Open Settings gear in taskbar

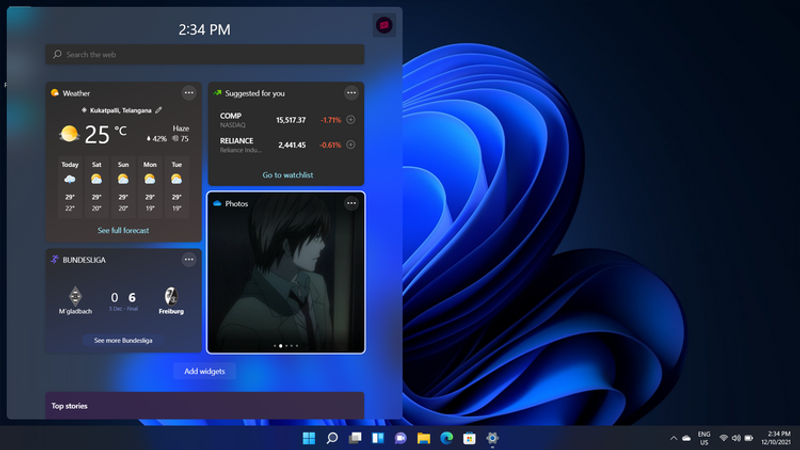pyautogui.click(x=492, y=438)
